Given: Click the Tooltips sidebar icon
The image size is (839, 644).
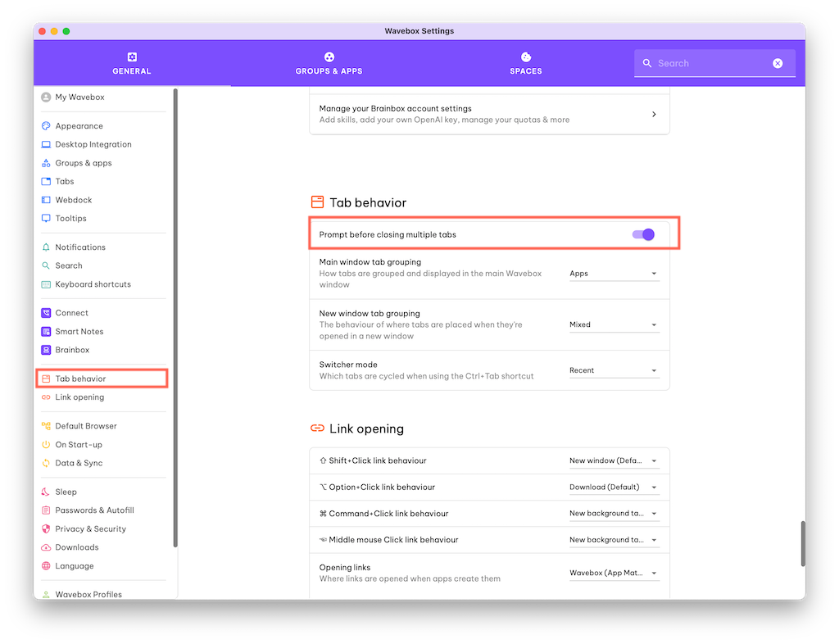Looking at the screenshot, I should point(46,218).
